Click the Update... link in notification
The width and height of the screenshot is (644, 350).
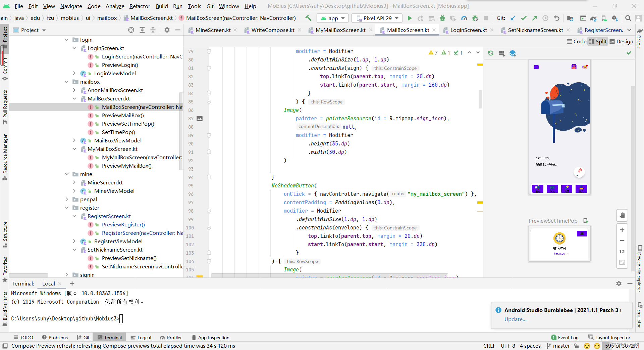(515, 319)
